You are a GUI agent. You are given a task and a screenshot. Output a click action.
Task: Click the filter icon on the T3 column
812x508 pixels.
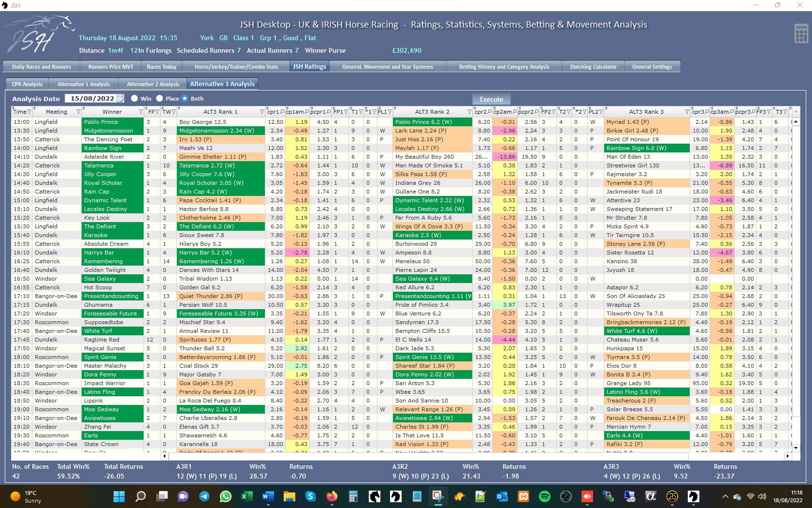tap(785, 112)
